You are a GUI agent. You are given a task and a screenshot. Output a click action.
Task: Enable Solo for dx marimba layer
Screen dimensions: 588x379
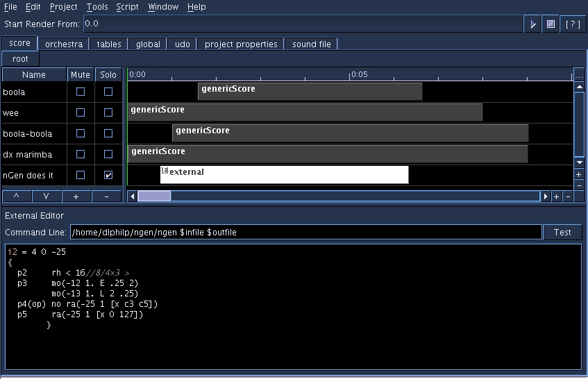click(108, 154)
